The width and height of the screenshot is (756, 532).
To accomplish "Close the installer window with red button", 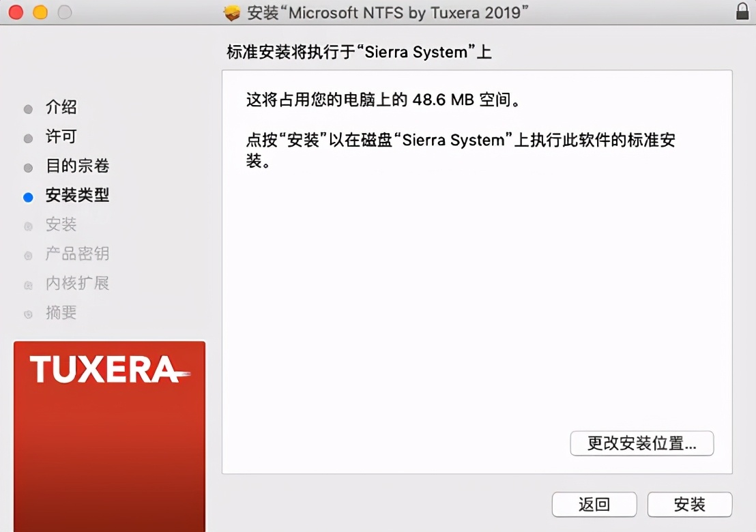I will click(x=16, y=12).
